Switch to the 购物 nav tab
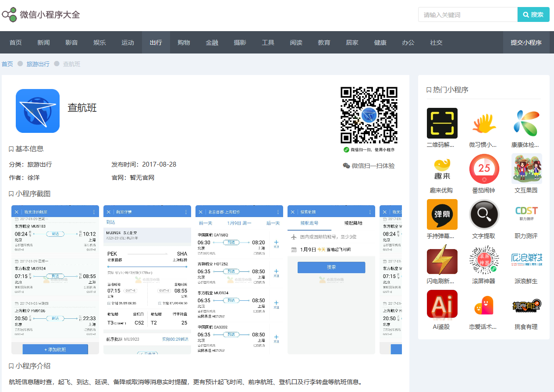The width and height of the screenshot is (554, 392). coord(184,43)
